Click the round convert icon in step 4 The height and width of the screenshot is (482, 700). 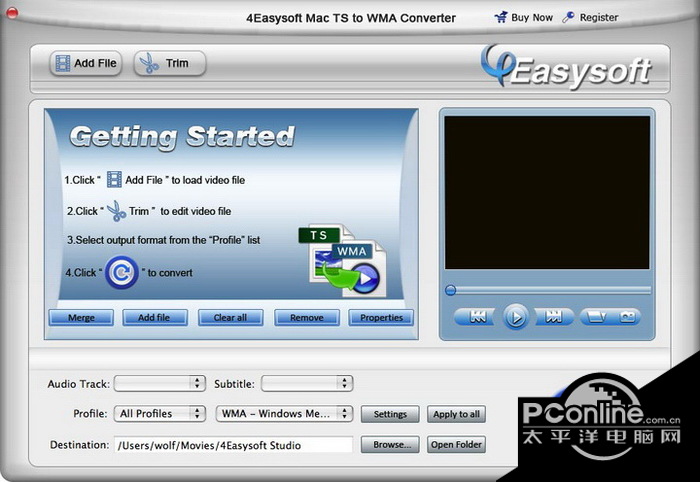(x=121, y=272)
